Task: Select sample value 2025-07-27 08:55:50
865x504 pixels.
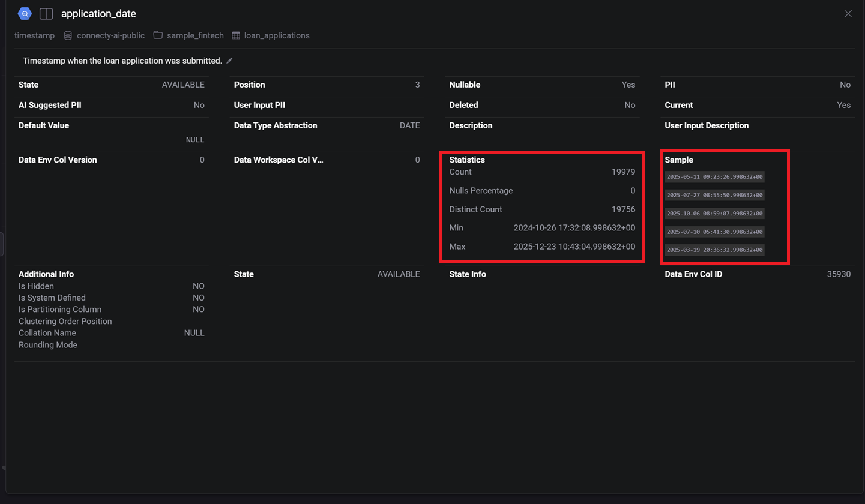Action: coord(714,195)
